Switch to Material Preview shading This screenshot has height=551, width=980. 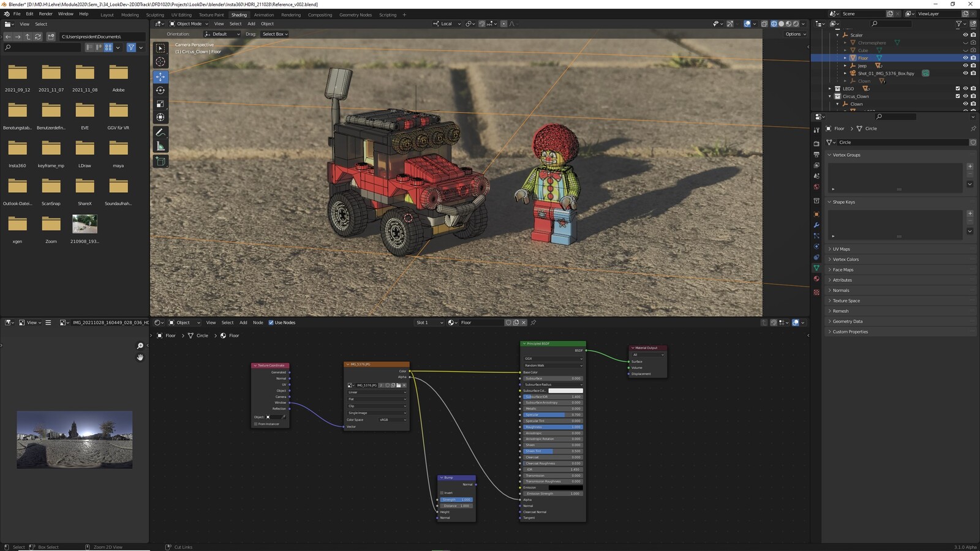pos(788,24)
